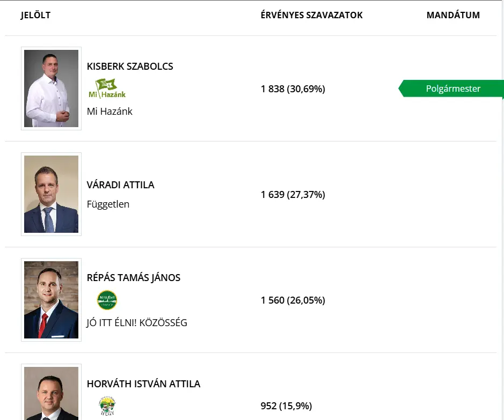
Task: Open Horváth István Attila candidate photo
Action: coord(51,392)
